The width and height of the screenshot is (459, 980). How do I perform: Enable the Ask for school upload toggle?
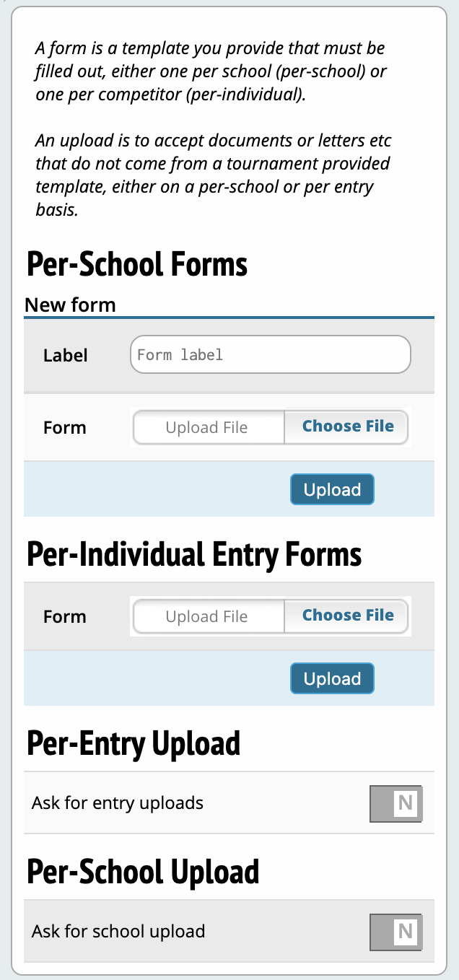[395, 932]
